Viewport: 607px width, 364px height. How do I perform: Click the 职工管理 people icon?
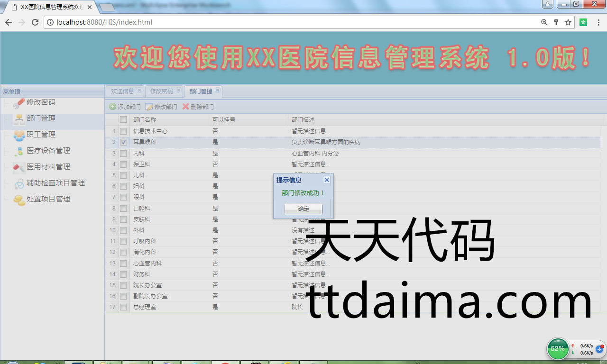click(19, 136)
